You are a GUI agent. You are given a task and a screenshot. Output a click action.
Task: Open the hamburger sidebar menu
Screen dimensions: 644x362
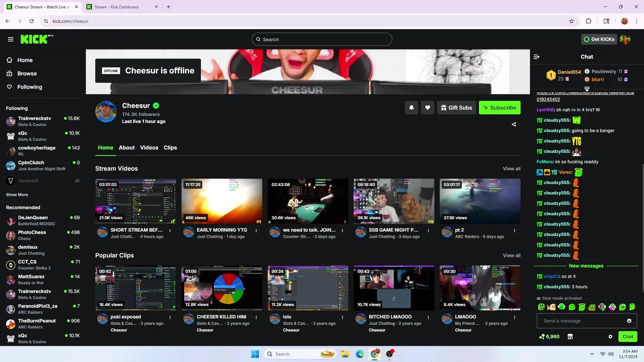pyautogui.click(x=11, y=39)
